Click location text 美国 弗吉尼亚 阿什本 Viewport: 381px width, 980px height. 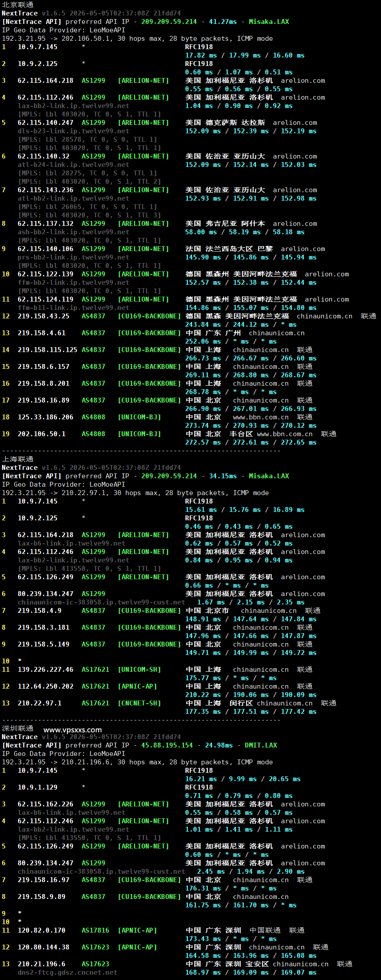pyautogui.click(x=225, y=223)
